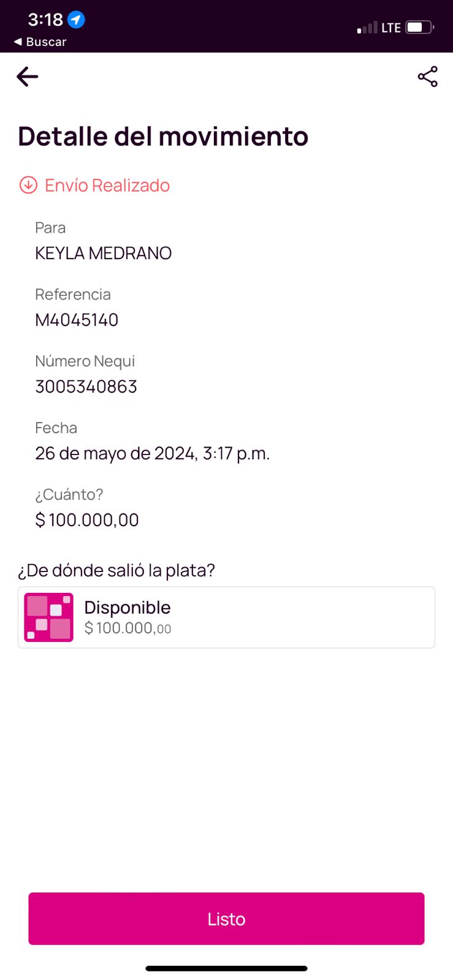The image size is (453, 980).
Task: Tap the Detalle del movimiento heading
Action: [x=163, y=136]
